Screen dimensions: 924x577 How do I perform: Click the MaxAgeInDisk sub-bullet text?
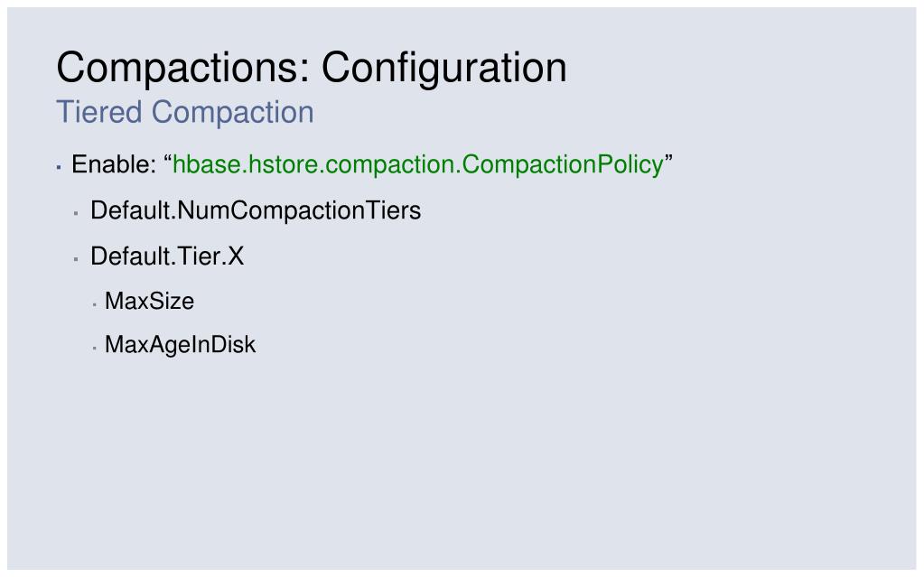[x=181, y=345]
